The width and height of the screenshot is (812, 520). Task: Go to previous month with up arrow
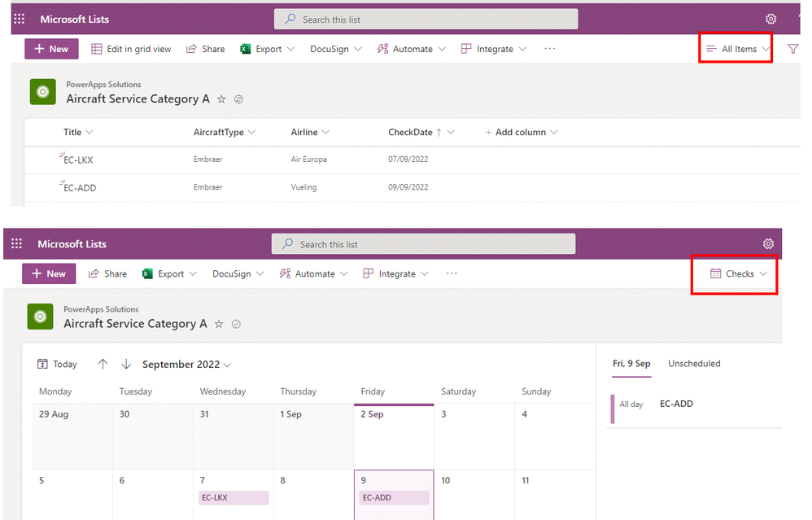click(x=103, y=364)
